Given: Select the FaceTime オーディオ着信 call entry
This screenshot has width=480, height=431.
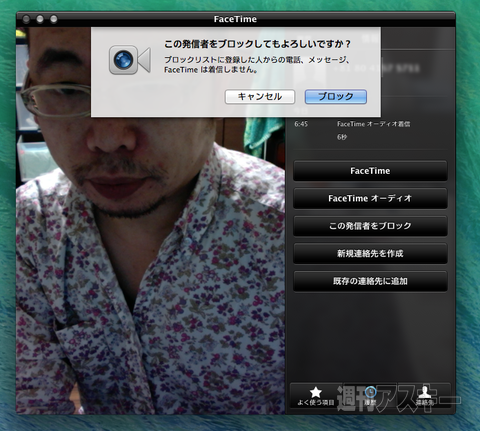Looking at the screenshot, I should (x=373, y=124).
